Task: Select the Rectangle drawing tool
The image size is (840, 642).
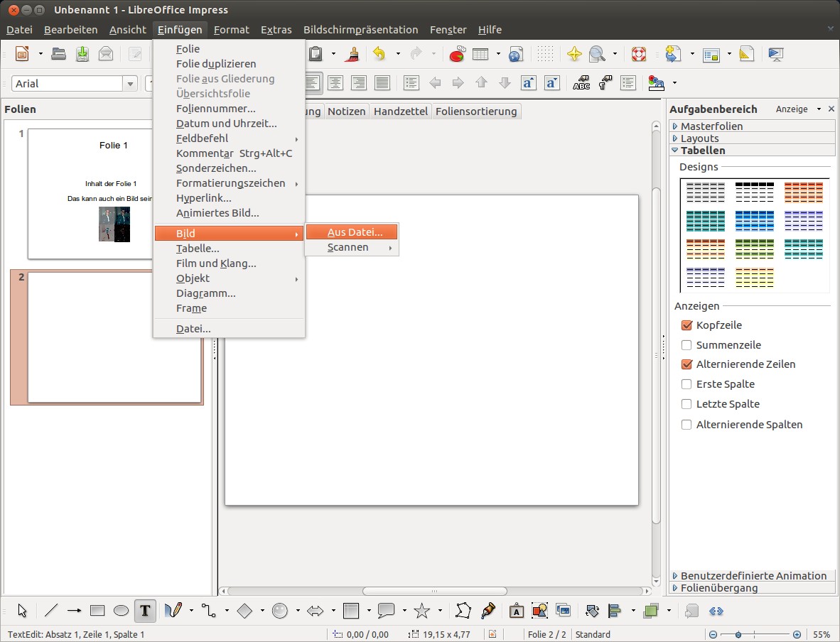Action: [97, 610]
